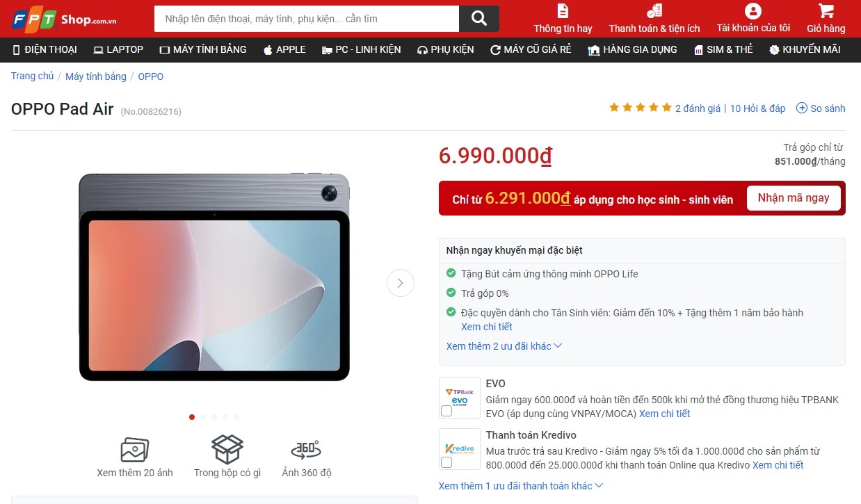Expand Xem thêm 2 ưu đãi khác
Screen dimensions: 861x504
504,346
